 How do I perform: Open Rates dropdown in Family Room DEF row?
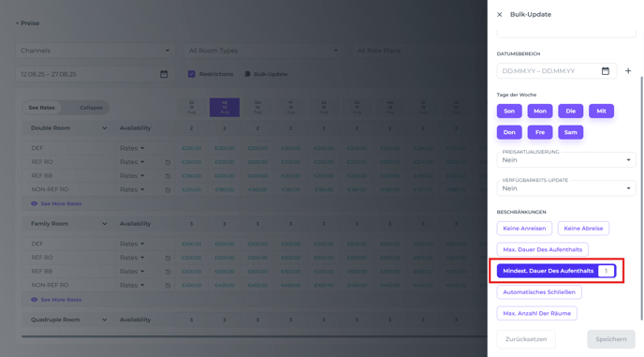[132, 244]
